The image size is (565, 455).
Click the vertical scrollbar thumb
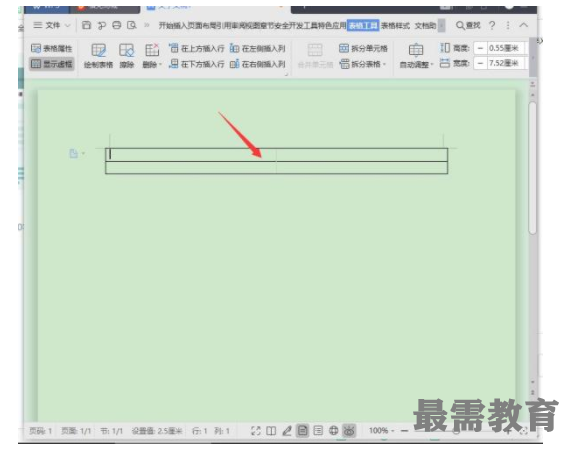533,168
